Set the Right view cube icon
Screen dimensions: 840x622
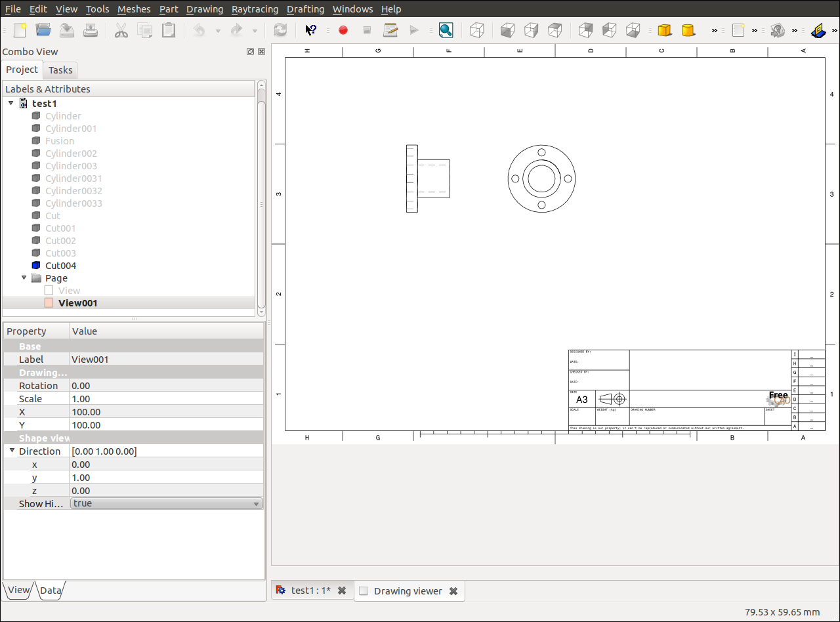(555, 30)
